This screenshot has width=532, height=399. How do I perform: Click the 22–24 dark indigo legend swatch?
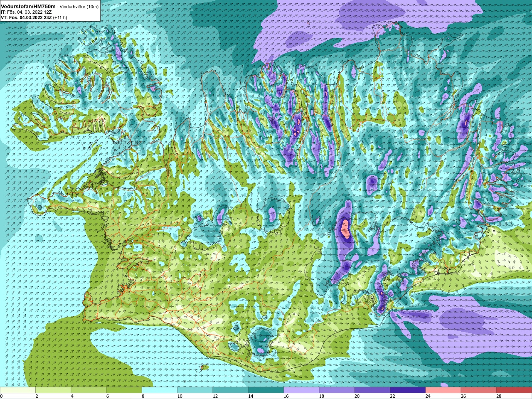408,390
